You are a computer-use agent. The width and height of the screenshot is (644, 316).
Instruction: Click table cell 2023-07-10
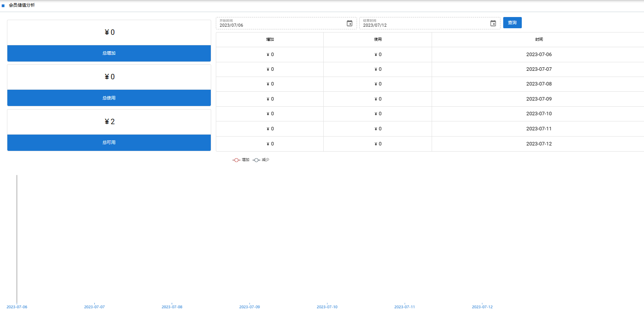(x=539, y=114)
